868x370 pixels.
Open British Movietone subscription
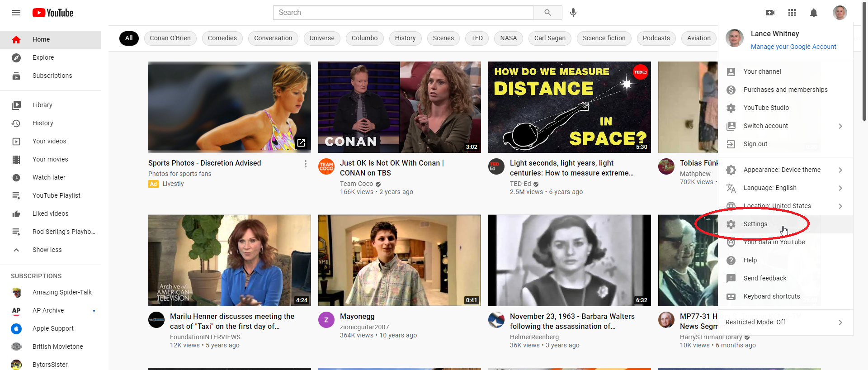(51, 346)
